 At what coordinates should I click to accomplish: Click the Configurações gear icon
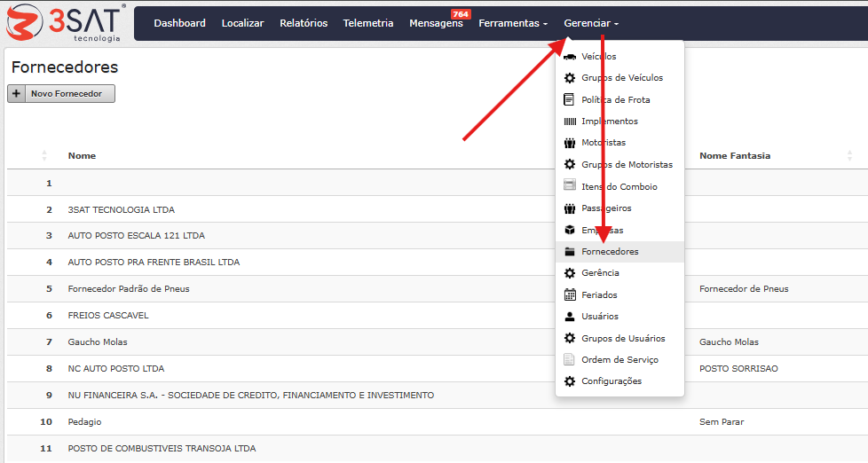tap(570, 381)
